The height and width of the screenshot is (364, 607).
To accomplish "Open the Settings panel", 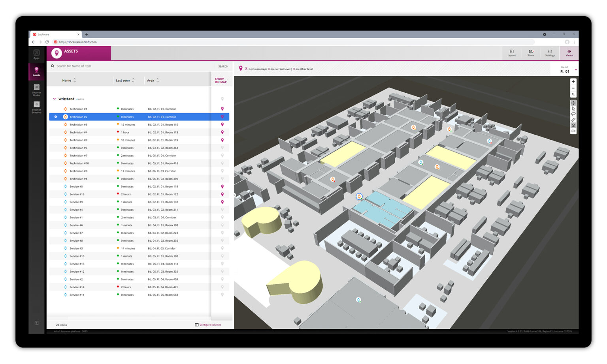I will point(550,53).
